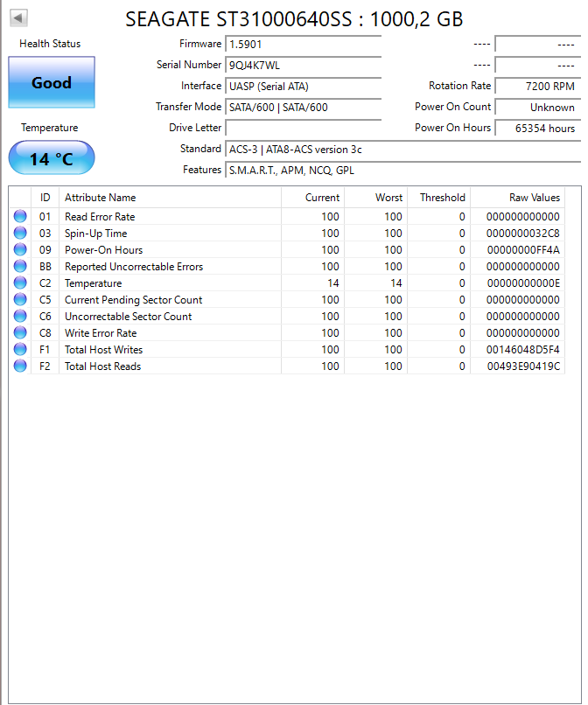This screenshot has width=588, height=705.
Task: Click the Firmware field showing 1.5901
Action: 304,44
